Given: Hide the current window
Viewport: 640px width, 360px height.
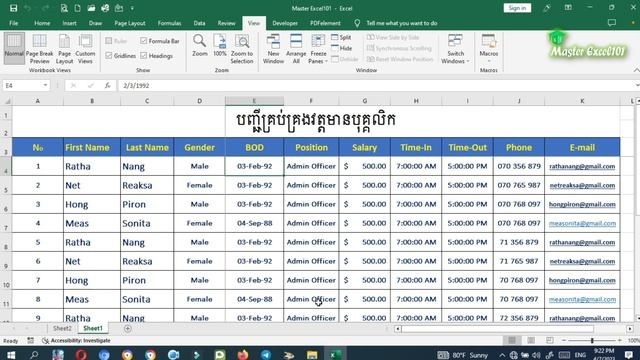Looking at the screenshot, I should tap(342, 48).
